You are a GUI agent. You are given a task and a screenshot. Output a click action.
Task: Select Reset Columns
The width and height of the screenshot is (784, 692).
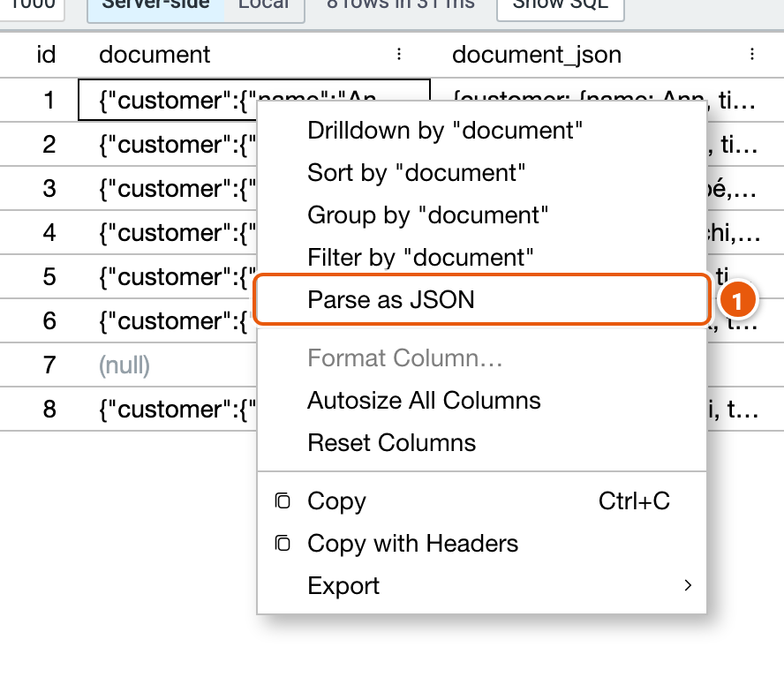(481, 442)
